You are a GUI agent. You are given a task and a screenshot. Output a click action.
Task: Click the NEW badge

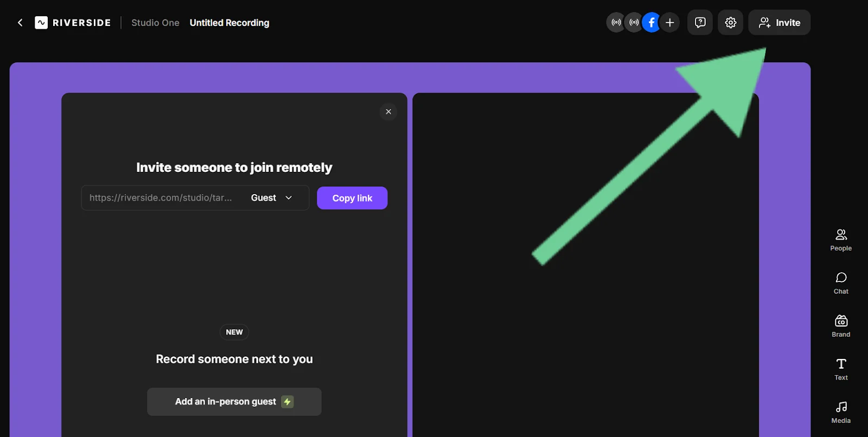click(x=234, y=332)
